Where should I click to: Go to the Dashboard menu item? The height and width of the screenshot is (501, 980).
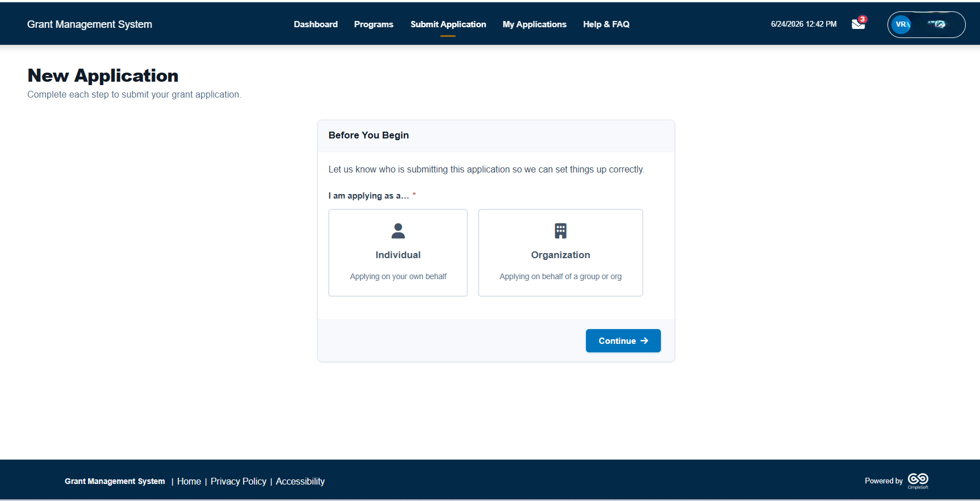pyautogui.click(x=316, y=24)
